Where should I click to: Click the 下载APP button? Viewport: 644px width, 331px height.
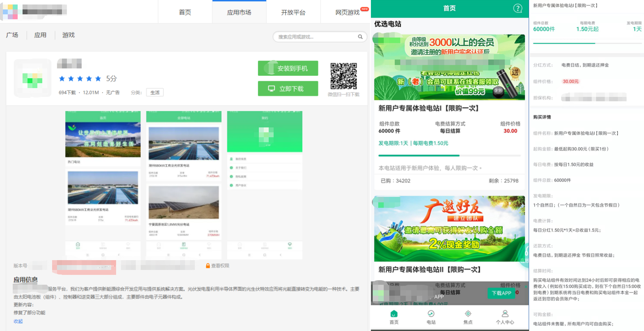[501, 293]
